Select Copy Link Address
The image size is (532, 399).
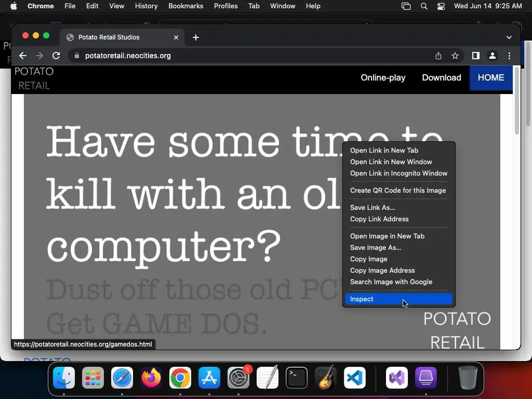[398, 219]
